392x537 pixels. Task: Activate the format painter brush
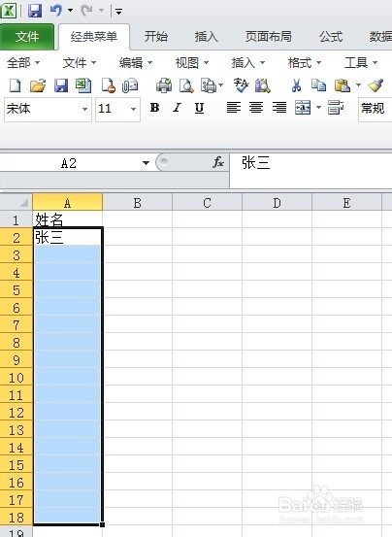point(376,85)
